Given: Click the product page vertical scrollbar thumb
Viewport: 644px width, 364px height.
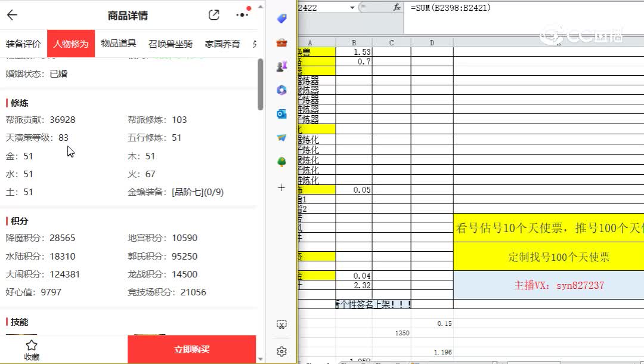Looking at the screenshot, I should [261, 84].
